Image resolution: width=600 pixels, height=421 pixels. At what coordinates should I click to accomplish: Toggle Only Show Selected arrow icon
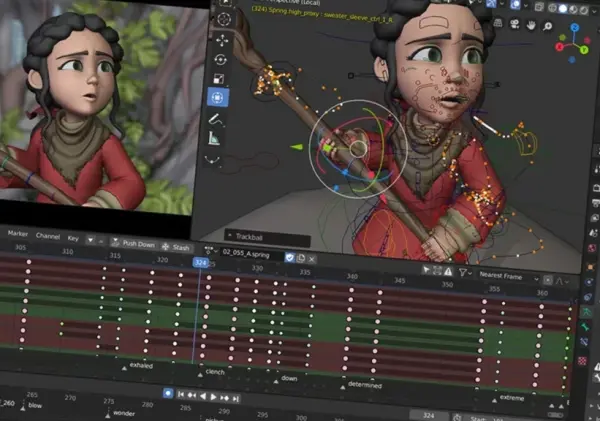pyautogui.click(x=426, y=270)
